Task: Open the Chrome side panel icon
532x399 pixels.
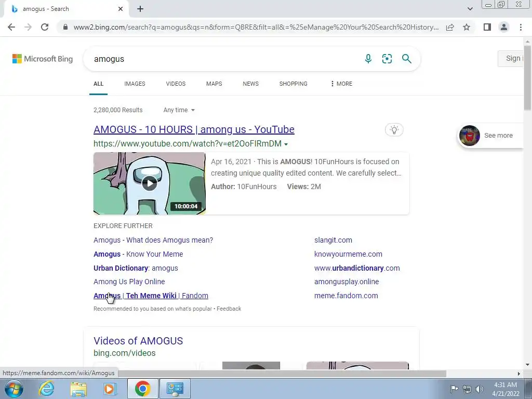Action: 487,27
